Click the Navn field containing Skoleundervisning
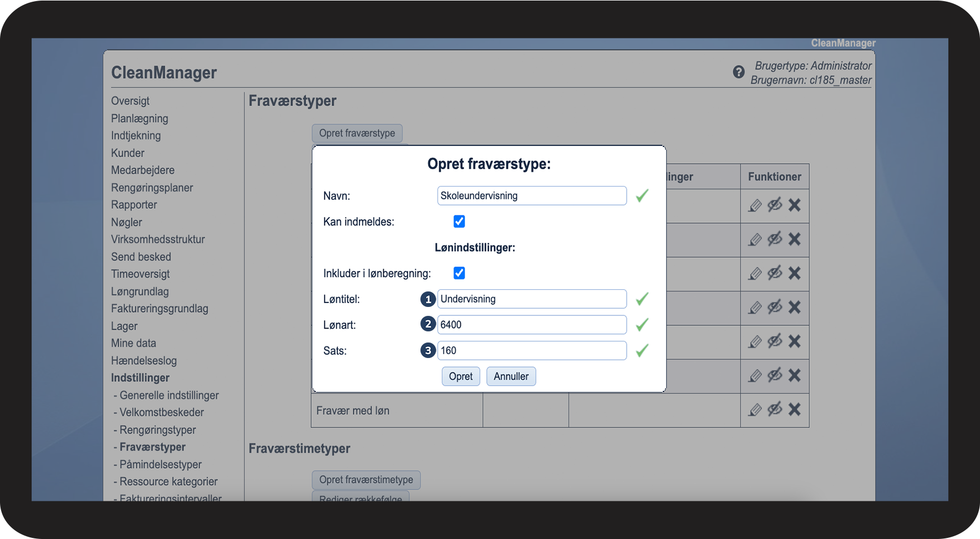Screen dimensions: 980x539 point(531,196)
